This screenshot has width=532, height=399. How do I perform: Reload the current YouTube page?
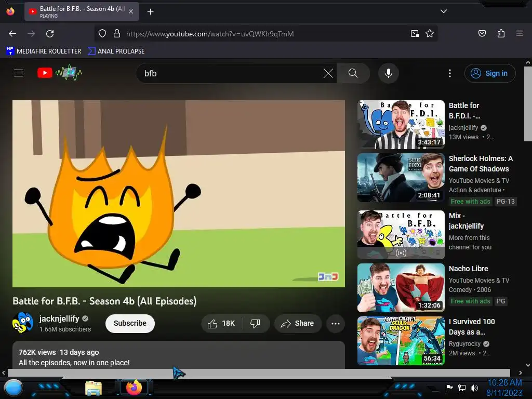click(x=50, y=34)
